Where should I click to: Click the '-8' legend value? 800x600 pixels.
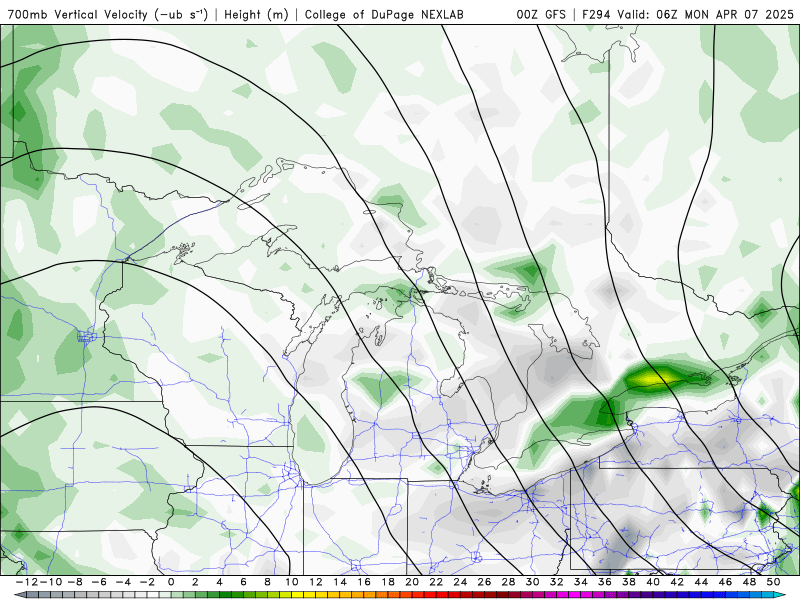(74, 582)
